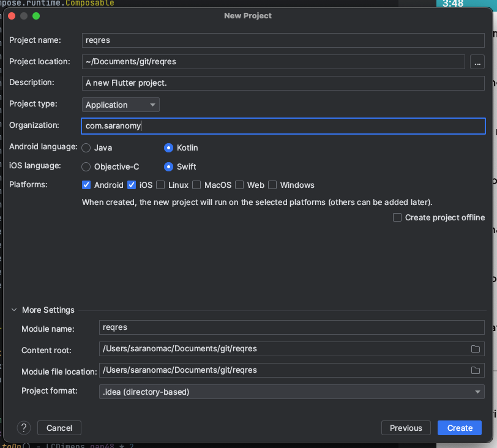Cancel the New Project dialog

pyautogui.click(x=59, y=428)
